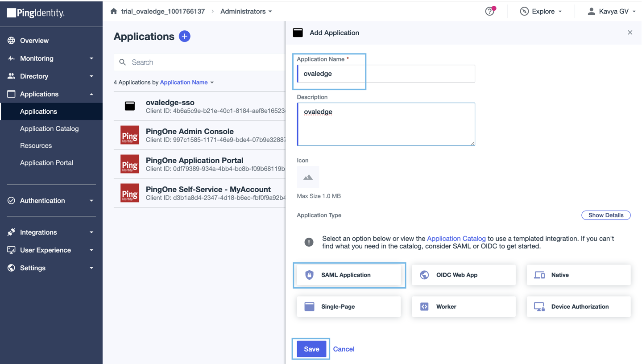Click the PingOne Self-Service Ping logo
Image resolution: width=642 pixels, height=364 pixels.
(130, 193)
